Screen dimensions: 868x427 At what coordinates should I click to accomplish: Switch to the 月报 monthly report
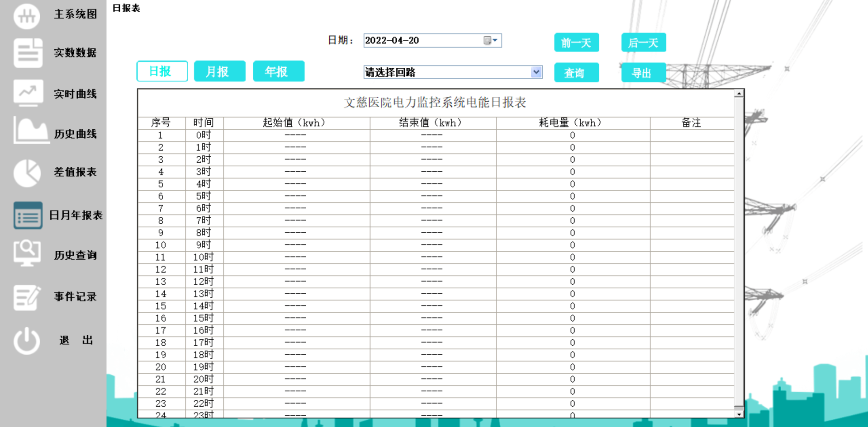point(220,71)
